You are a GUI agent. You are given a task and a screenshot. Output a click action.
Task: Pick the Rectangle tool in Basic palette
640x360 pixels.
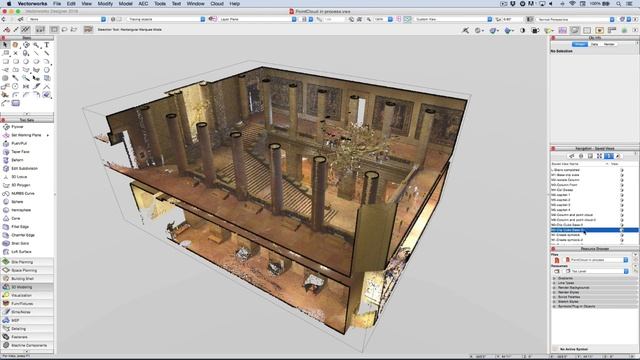(x=5, y=61)
